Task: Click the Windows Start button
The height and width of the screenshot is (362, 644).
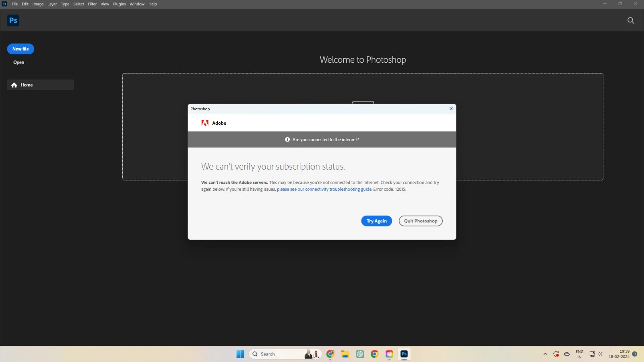Action: 240,354
